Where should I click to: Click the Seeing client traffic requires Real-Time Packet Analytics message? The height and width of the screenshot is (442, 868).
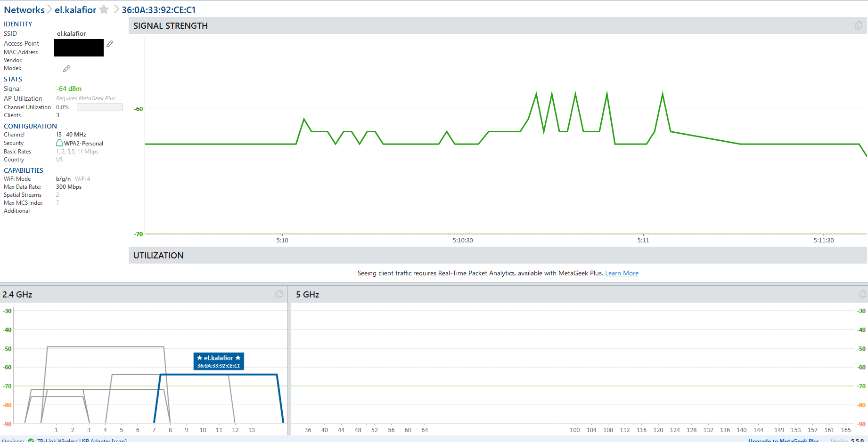click(x=480, y=273)
